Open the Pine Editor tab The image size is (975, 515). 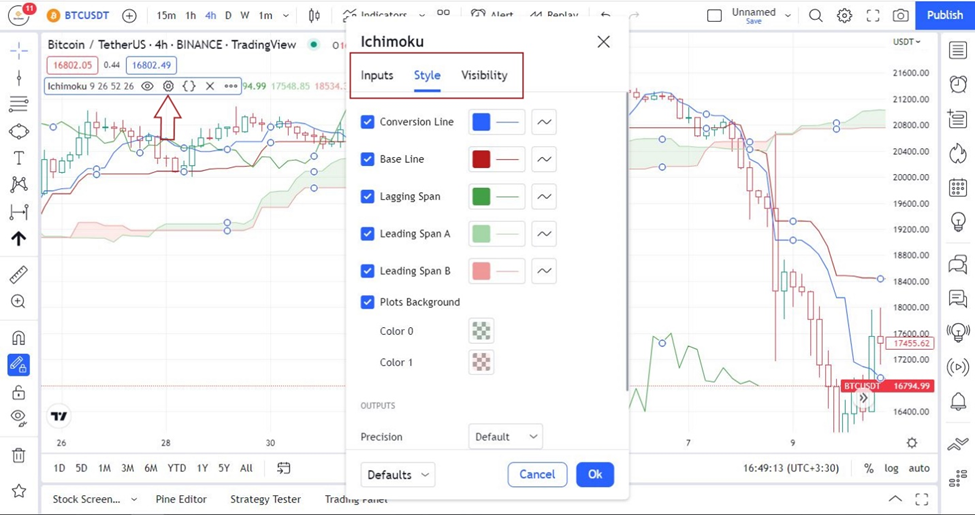(181, 499)
